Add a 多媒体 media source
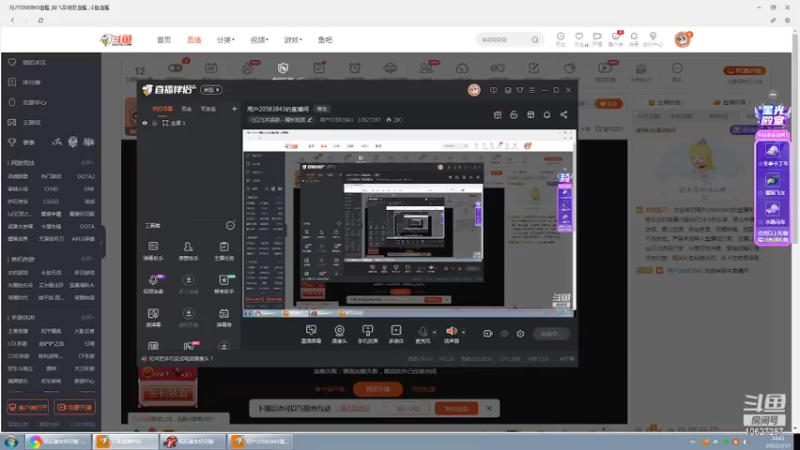 pos(396,334)
